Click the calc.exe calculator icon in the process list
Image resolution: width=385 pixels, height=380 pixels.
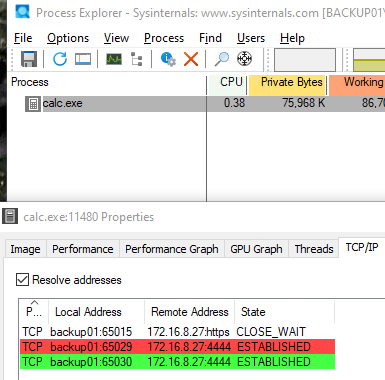(33, 104)
